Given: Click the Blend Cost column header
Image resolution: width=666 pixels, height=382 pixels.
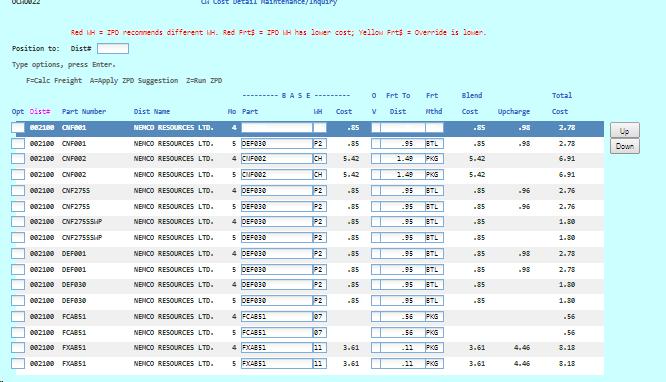Looking at the screenshot, I should [471, 103].
